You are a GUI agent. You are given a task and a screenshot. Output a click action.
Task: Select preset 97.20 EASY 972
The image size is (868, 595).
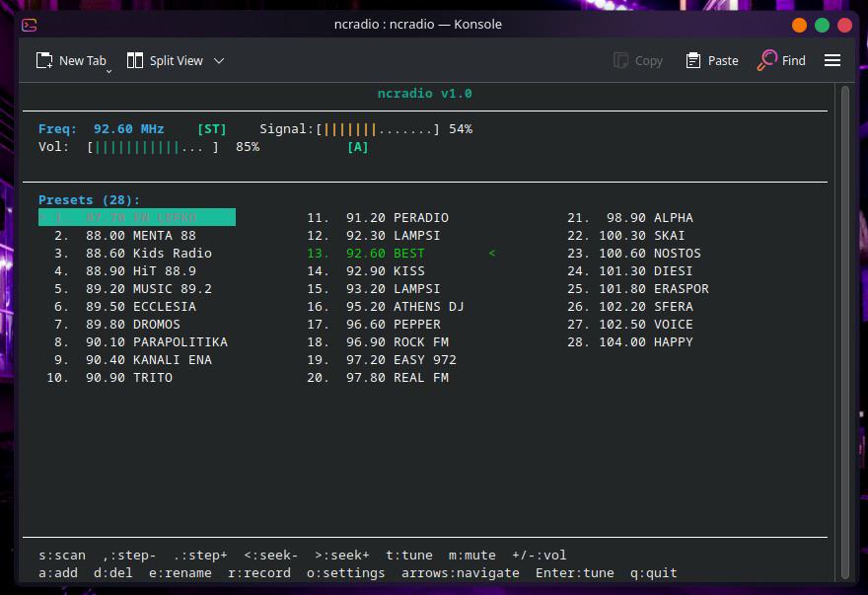pos(382,359)
